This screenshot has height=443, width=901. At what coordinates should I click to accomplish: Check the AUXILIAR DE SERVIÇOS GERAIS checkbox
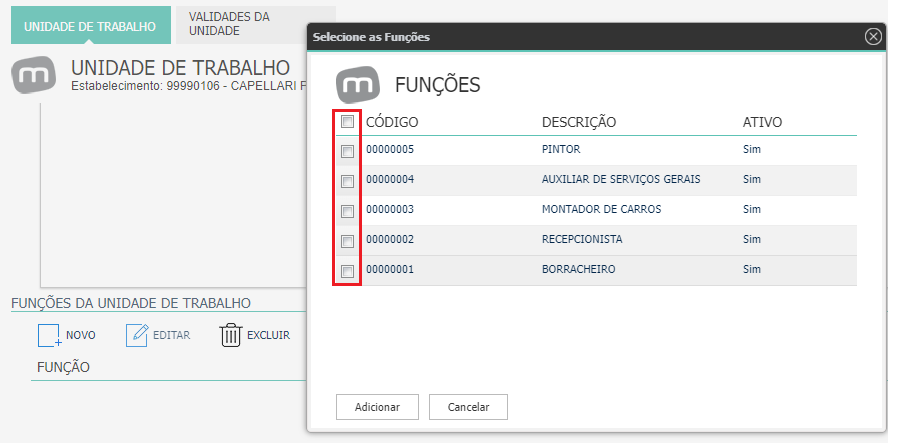pyautogui.click(x=347, y=182)
